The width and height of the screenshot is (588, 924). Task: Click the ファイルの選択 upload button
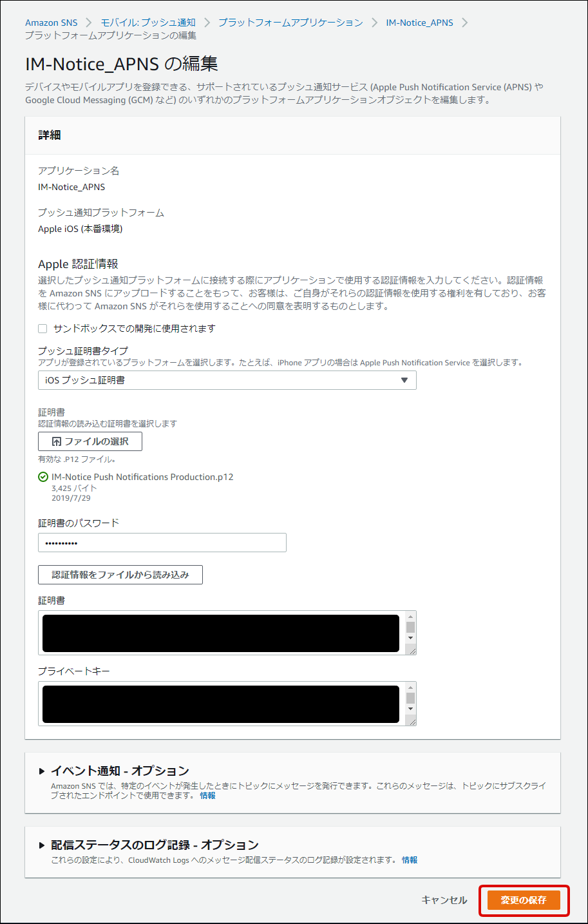(x=90, y=441)
